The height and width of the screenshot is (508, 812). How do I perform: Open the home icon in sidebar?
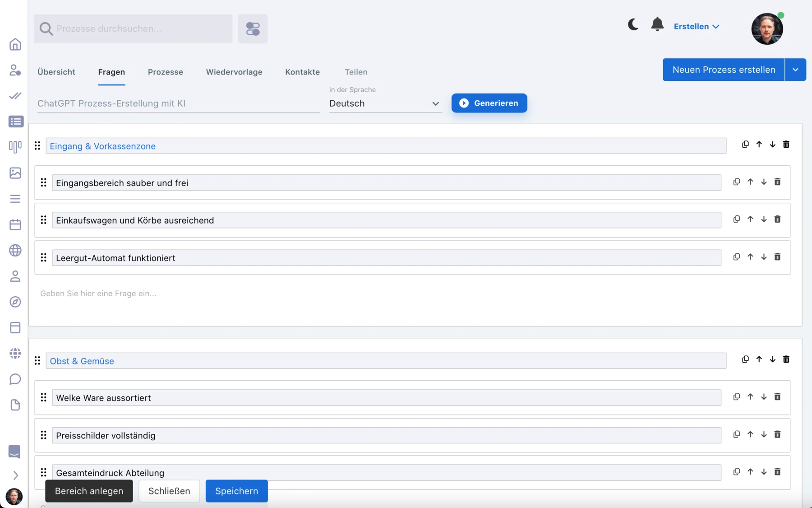tap(15, 44)
